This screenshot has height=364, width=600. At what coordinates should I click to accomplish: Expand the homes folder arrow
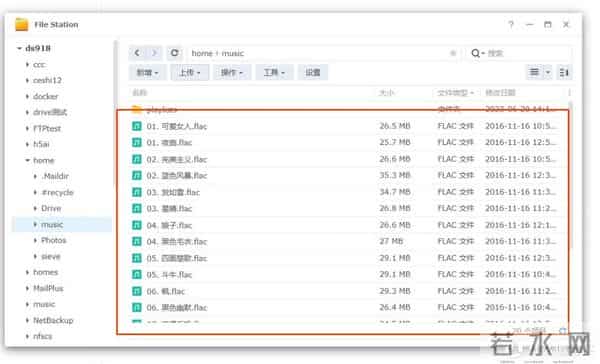pyautogui.click(x=27, y=272)
